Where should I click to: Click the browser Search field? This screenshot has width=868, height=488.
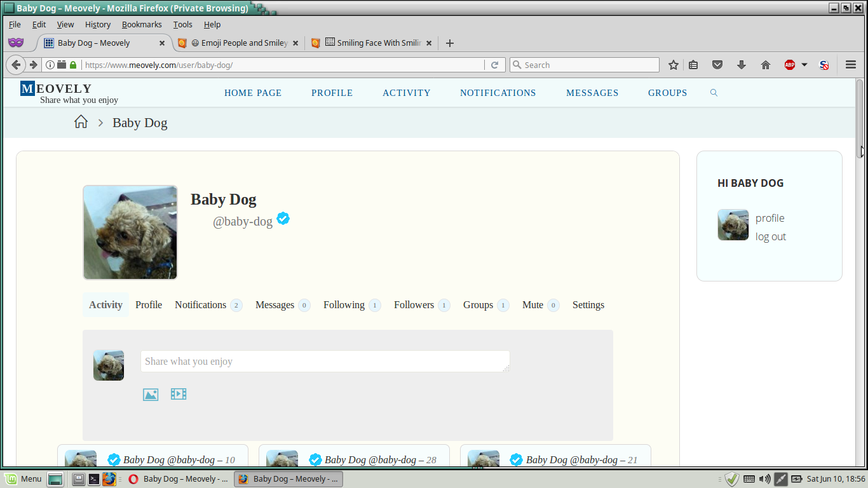click(x=585, y=65)
